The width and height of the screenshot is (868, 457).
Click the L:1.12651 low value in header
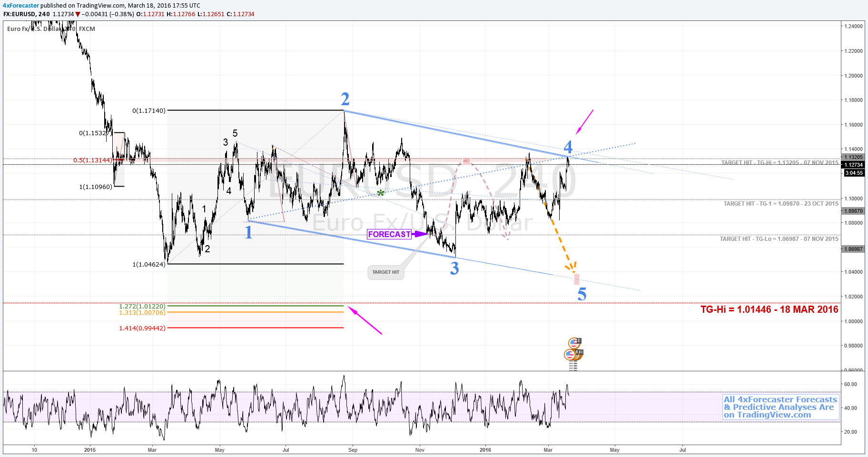211,14
